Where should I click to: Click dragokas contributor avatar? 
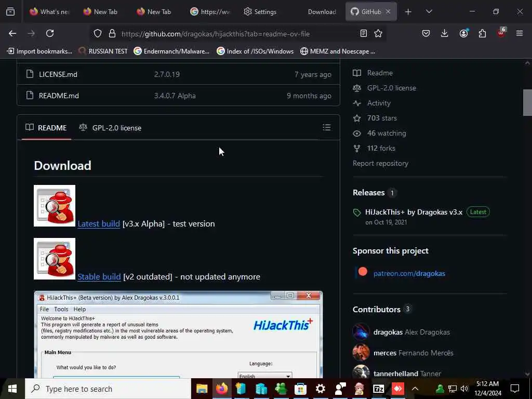click(361, 332)
